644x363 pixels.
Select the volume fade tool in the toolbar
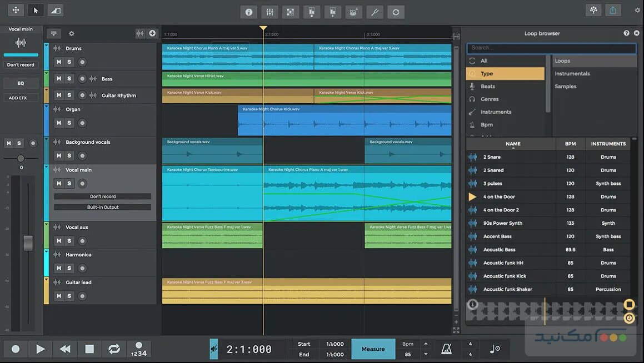click(x=55, y=9)
